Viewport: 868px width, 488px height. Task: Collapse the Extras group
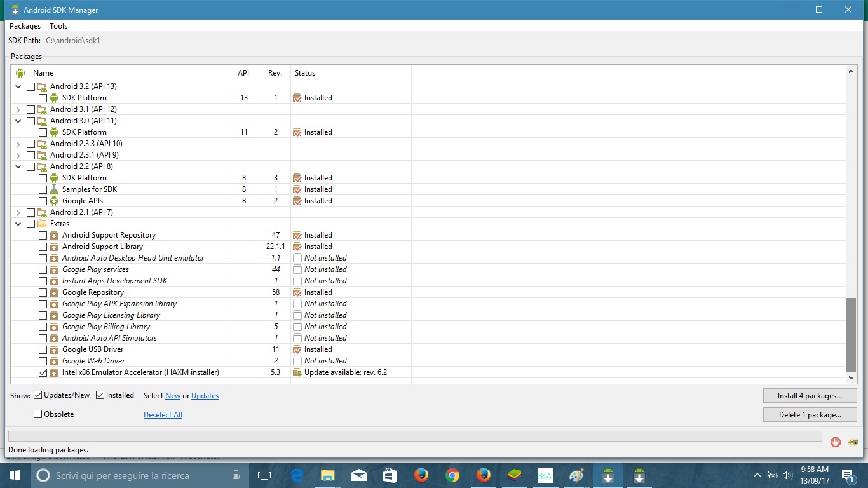pyautogui.click(x=18, y=224)
